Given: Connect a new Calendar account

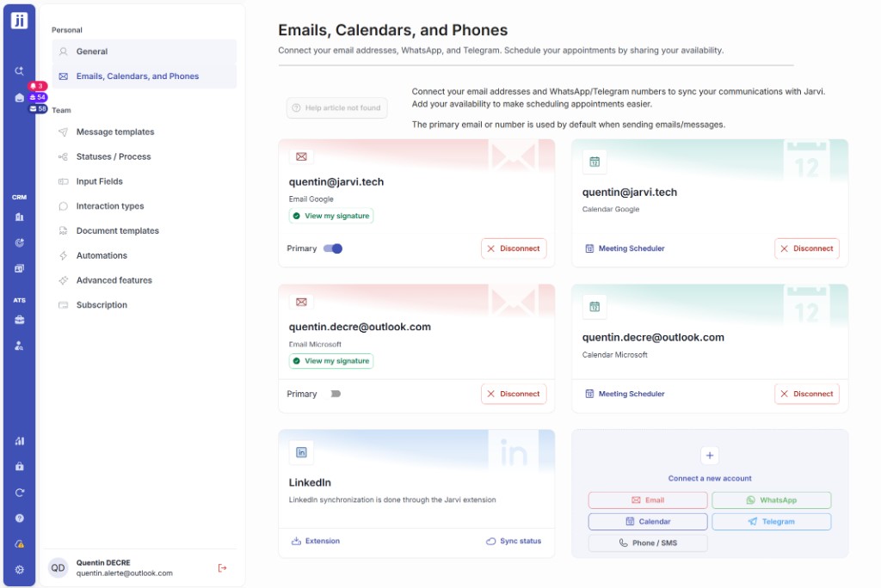Looking at the screenshot, I should coord(648,521).
